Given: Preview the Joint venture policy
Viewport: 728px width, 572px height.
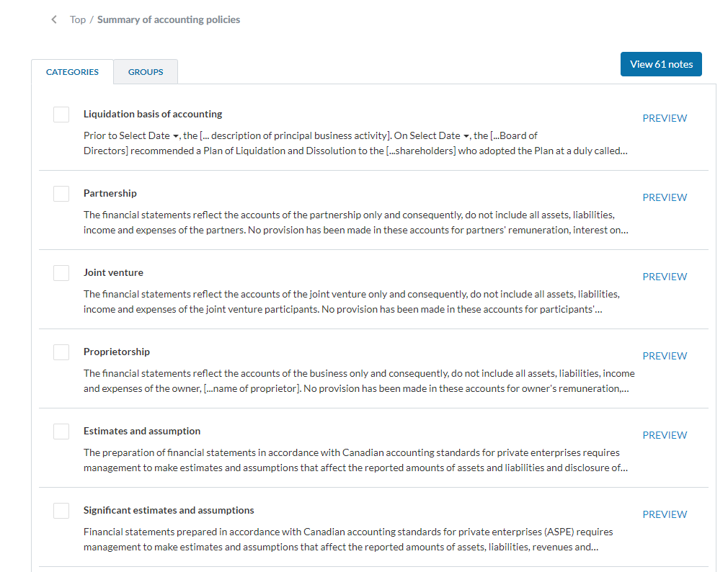Looking at the screenshot, I should pos(665,277).
